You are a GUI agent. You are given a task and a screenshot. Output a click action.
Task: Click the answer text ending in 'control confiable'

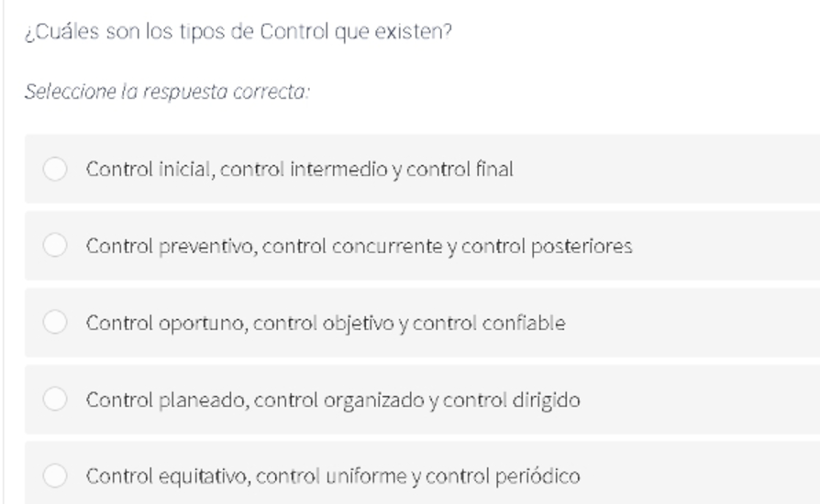(x=326, y=323)
